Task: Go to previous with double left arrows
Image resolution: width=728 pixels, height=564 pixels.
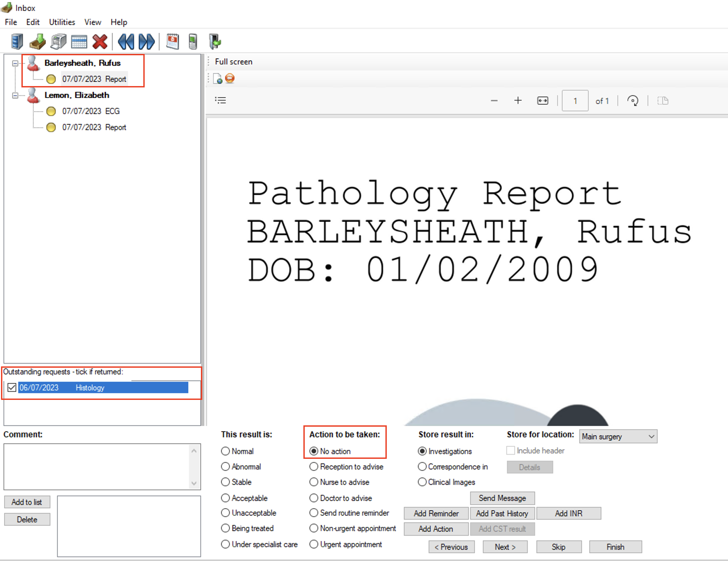Action: tap(126, 42)
